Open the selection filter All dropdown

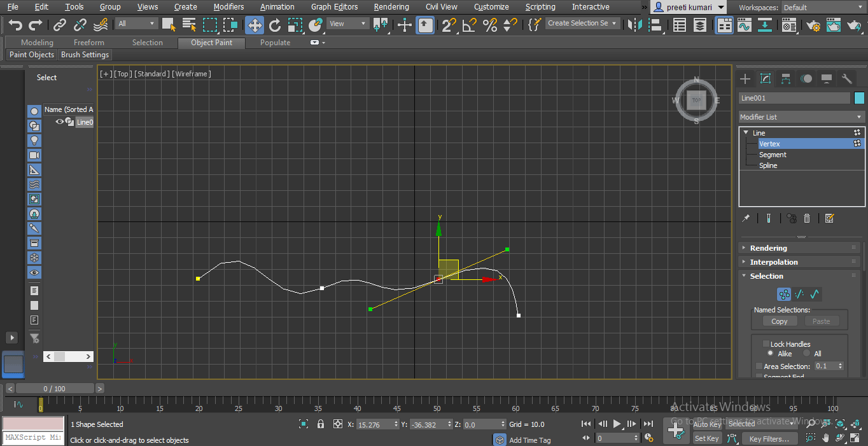click(x=136, y=23)
